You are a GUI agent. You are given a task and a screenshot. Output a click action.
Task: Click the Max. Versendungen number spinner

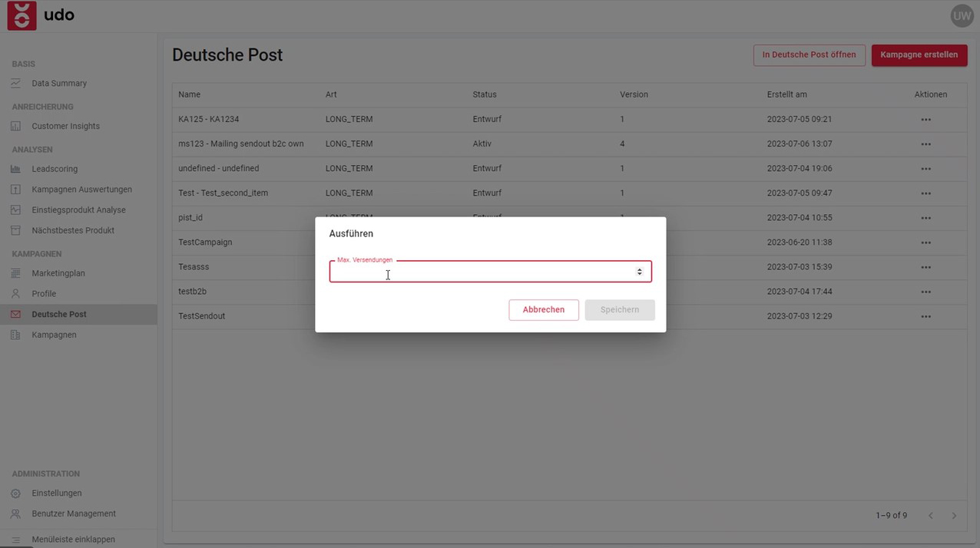tap(639, 272)
